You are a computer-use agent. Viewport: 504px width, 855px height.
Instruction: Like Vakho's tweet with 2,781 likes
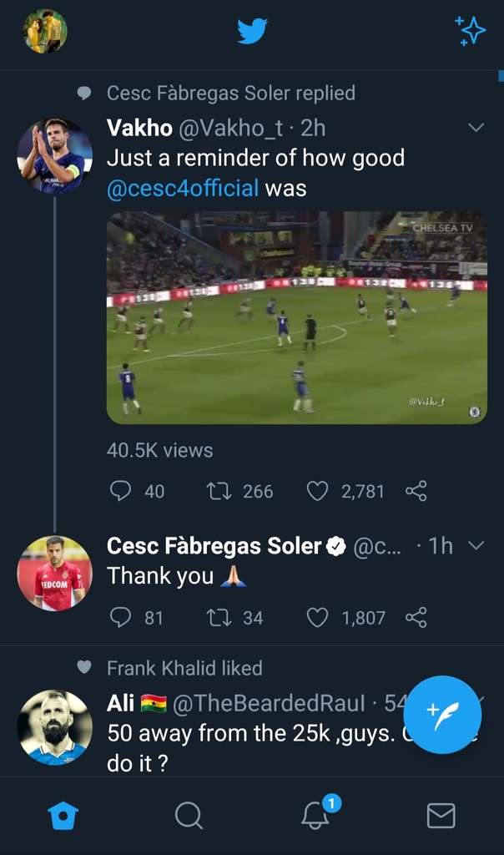[x=317, y=491]
